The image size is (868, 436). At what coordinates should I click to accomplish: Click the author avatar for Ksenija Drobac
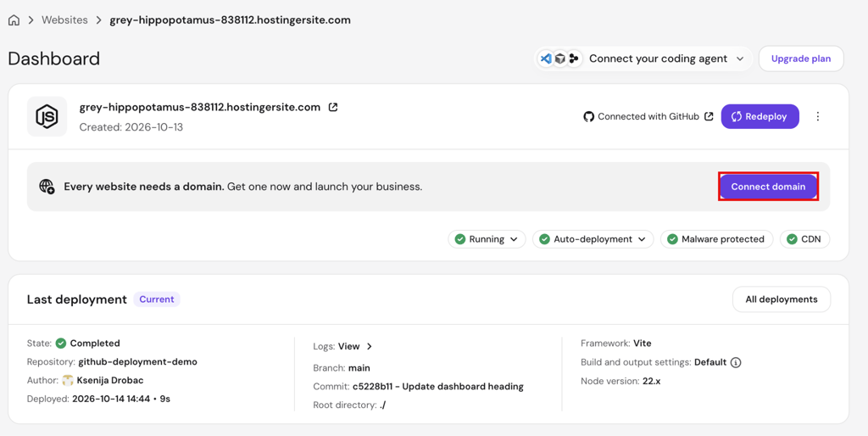68,380
